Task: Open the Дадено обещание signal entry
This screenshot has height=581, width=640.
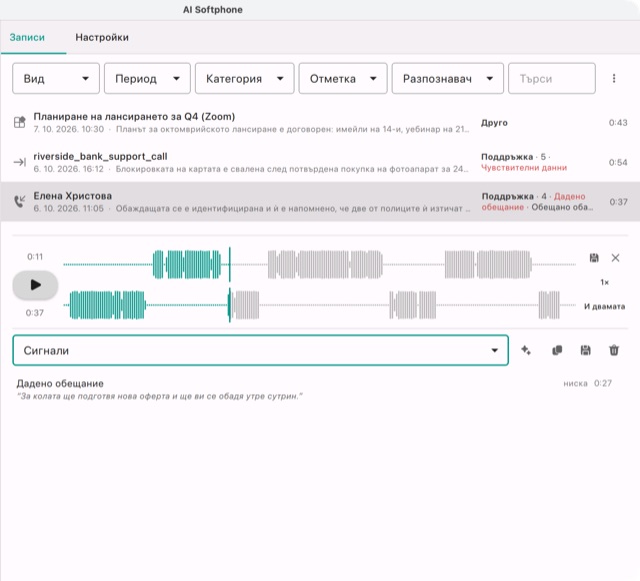Action: (314, 390)
